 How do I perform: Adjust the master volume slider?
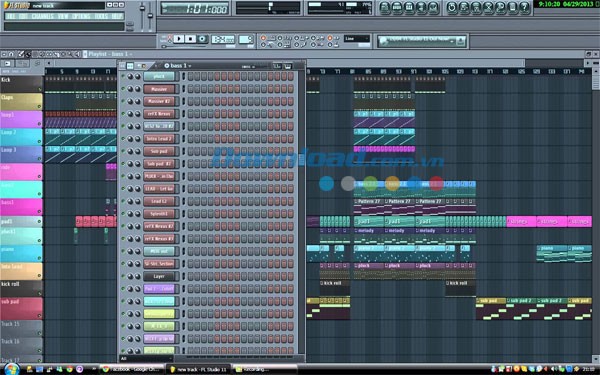[142, 8]
